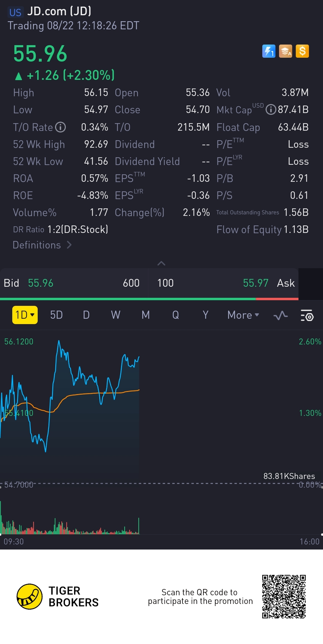Tap the green-red bid/ask ratio bar
This screenshot has height=644, width=323.
(x=149, y=299)
